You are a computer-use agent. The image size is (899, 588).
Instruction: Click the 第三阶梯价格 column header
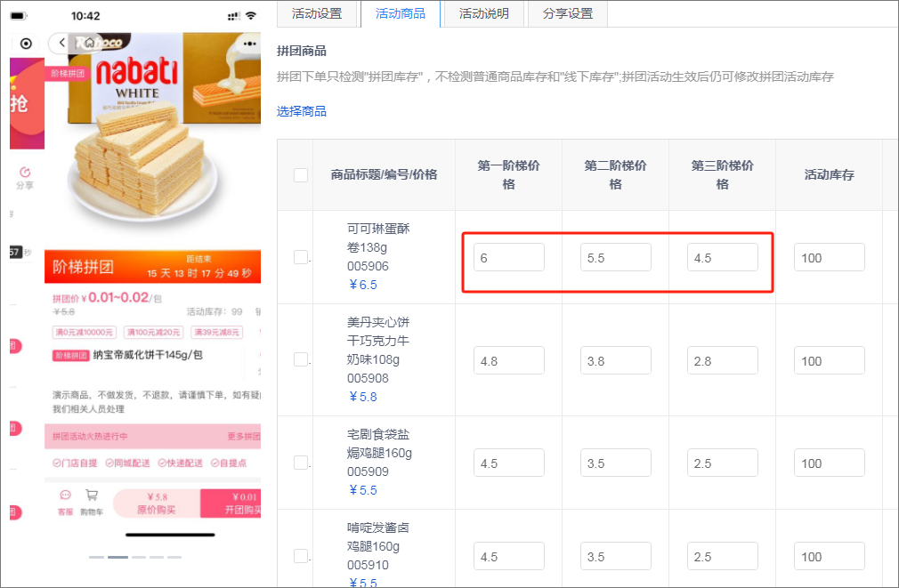coord(723,174)
